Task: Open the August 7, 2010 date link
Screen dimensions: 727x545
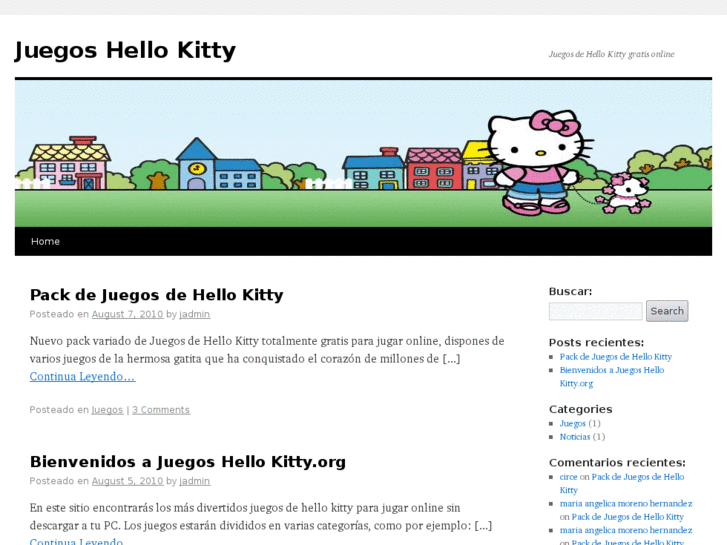Action: [x=128, y=314]
